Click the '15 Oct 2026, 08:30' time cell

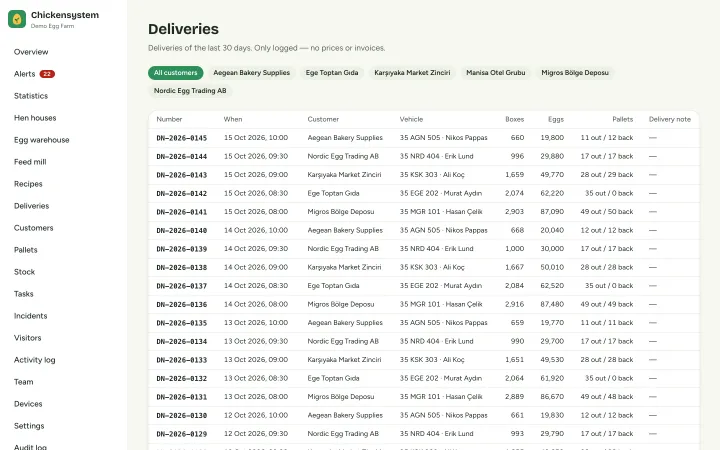[x=256, y=193]
